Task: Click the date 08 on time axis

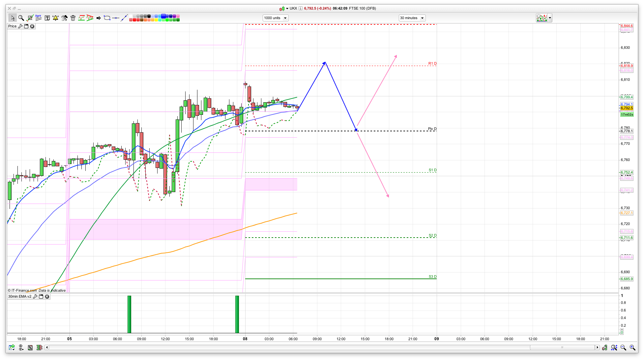Action: [245, 339]
